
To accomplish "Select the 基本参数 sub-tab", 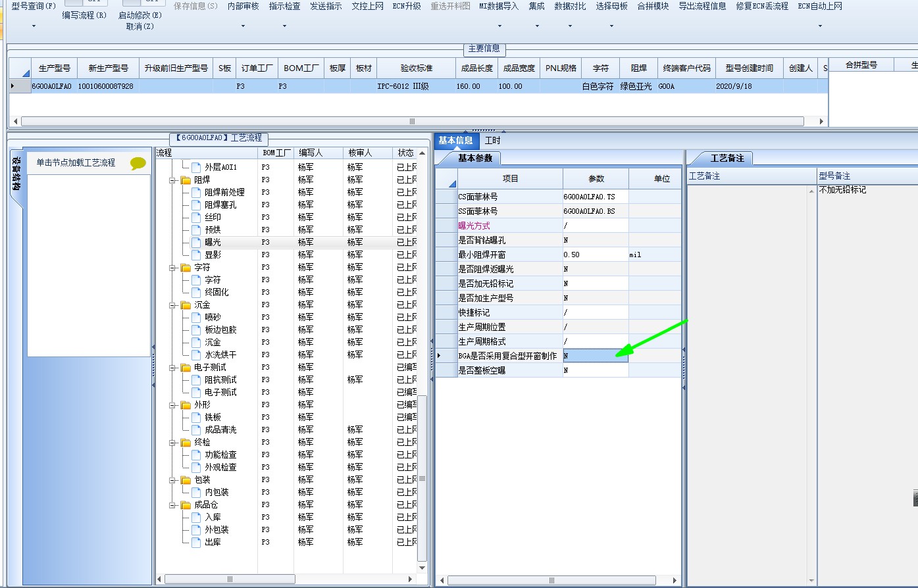I will pyautogui.click(x=474, y=158).
